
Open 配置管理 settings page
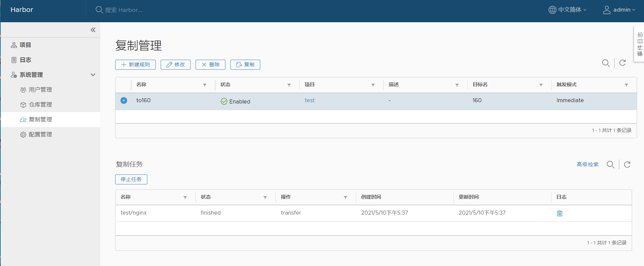pyautogui.click(x=40, y=135)
